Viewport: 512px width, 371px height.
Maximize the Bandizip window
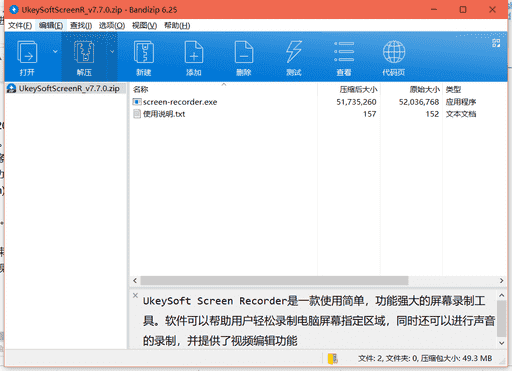click(x=463, y=9)
